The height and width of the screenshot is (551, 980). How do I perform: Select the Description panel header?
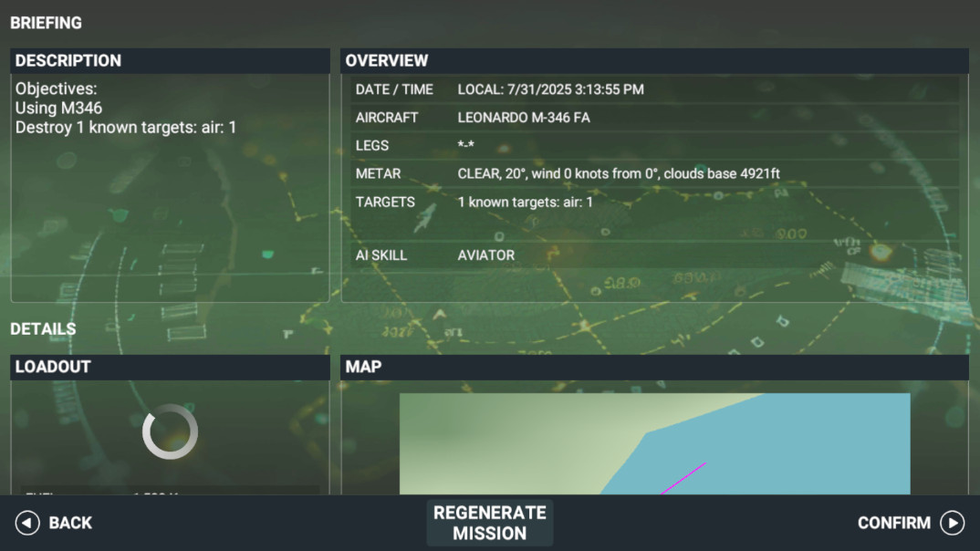[170, 61]
